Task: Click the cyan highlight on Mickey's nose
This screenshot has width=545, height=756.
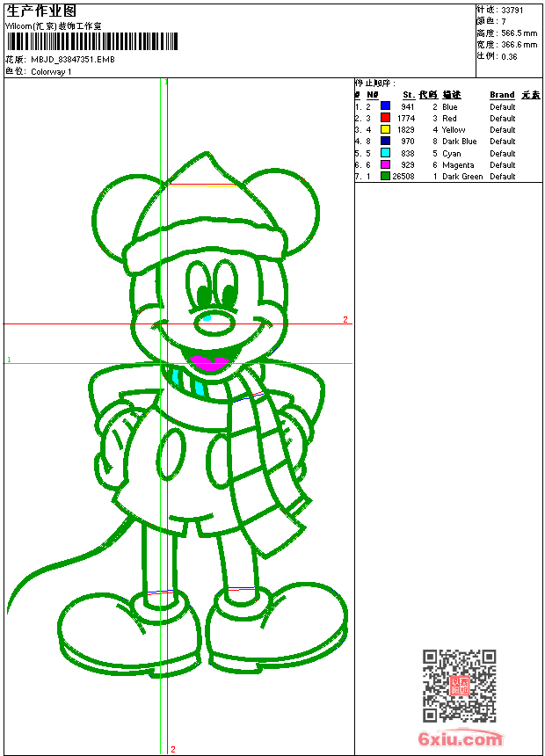Action: 207,317
